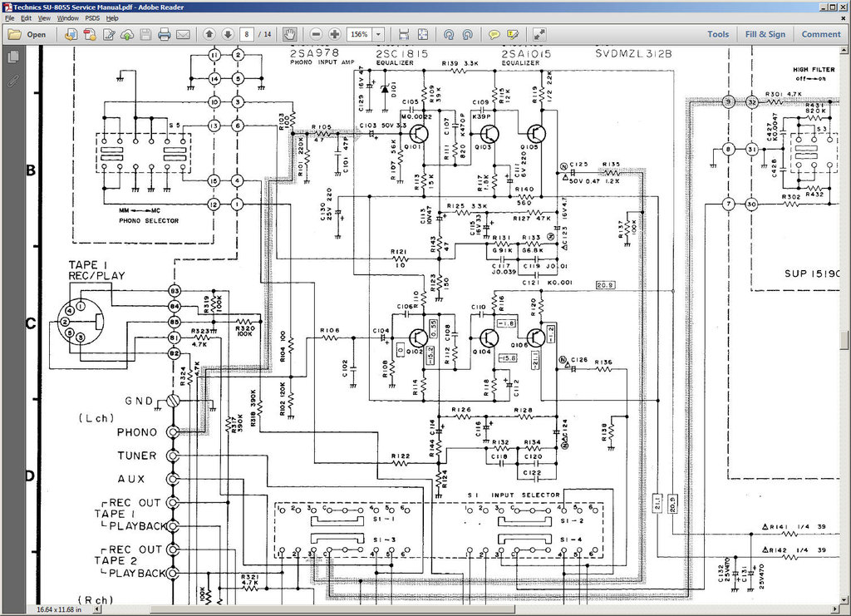Image resolution: width=851 pixels, height=616 pixels.
Task: Go to next page using down arrow
Action: tap(228, 34)
